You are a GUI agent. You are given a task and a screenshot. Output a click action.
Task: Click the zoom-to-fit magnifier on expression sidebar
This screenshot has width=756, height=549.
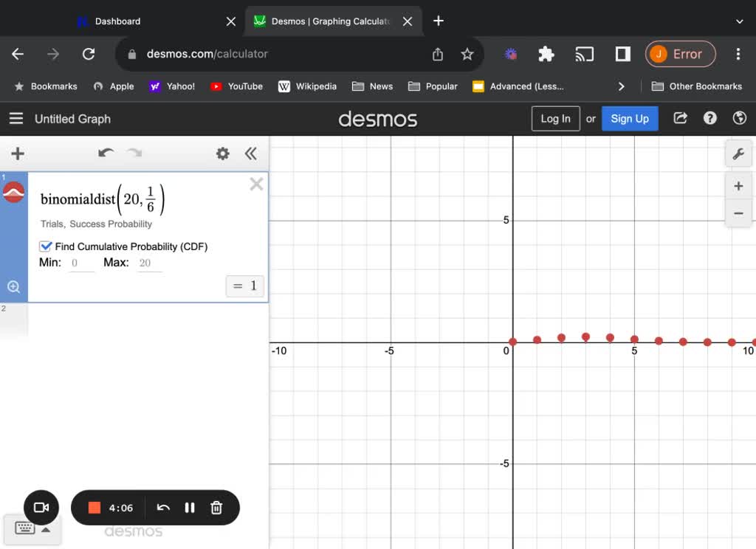(13, 286)
